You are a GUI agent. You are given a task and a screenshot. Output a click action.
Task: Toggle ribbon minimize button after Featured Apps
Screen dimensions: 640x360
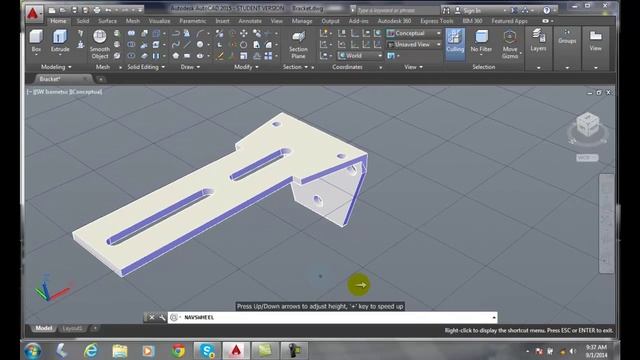pos(546,21)
